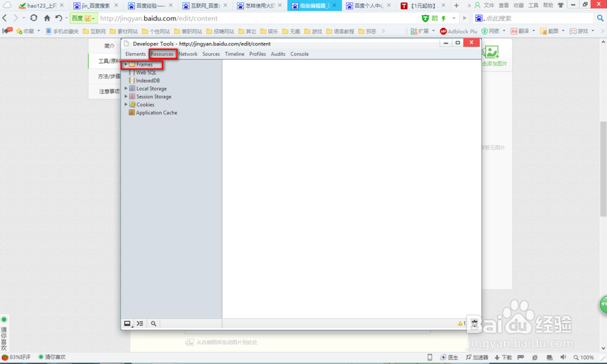Image resolution: width=607 pixels, height=364 pixels.
Task: Click the blue search magnifier button
Action: [600, 18]
